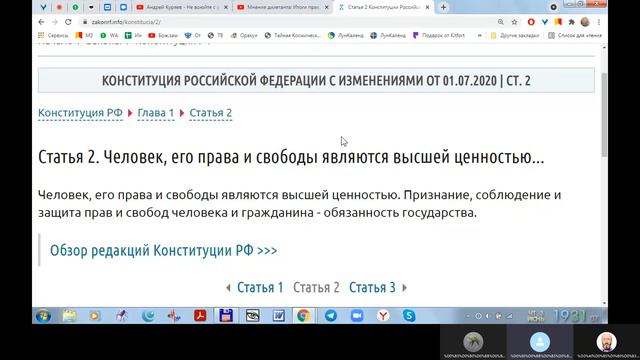Open Chrome's three-dot menu

[x=599, y=22]
